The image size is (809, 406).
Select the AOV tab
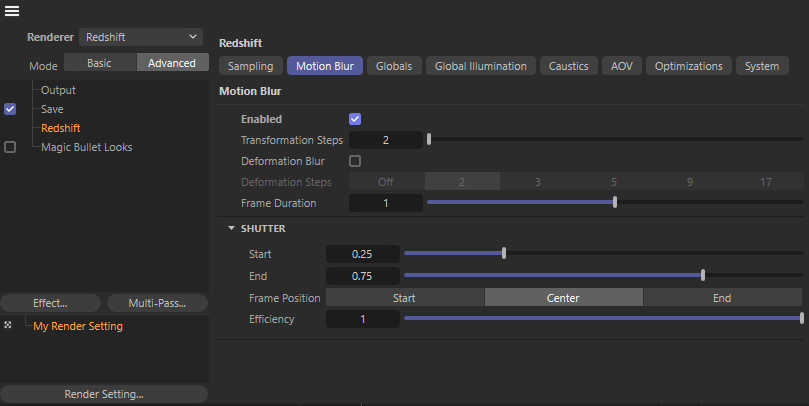click(620, 66)
